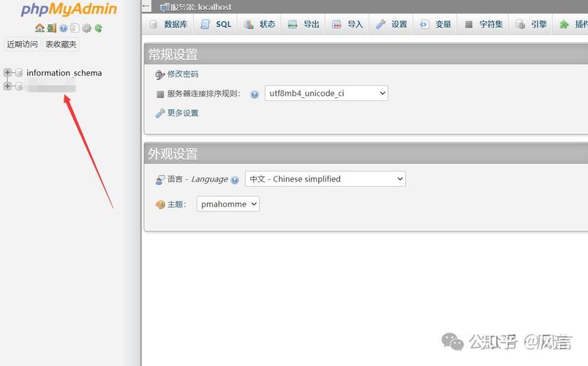Click the 数据库 tab database icon

click(154, 24)
